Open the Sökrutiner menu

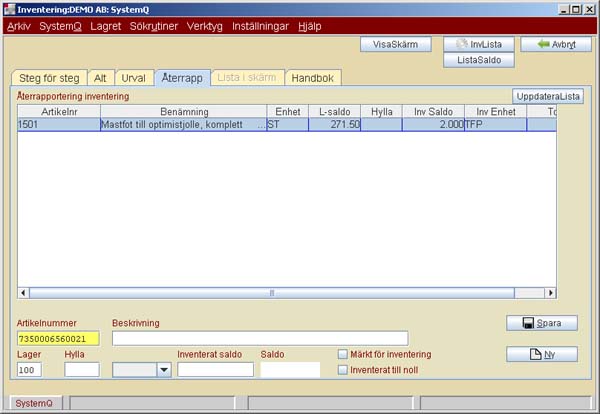[x=154, y=26]
